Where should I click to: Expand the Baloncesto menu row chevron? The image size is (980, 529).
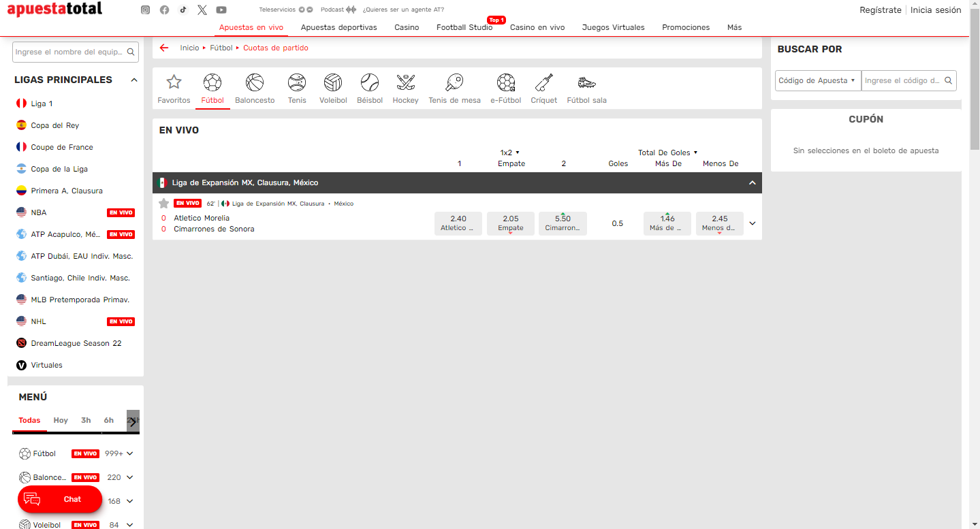130,477
